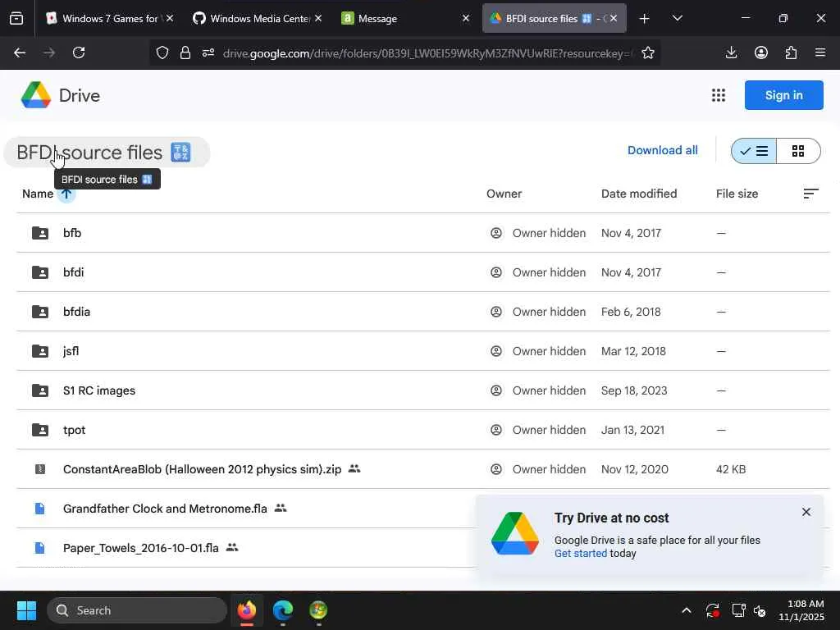Open the Windows Start menu
The width and height of the screenshot is (840, 630).
coord(26,610)
